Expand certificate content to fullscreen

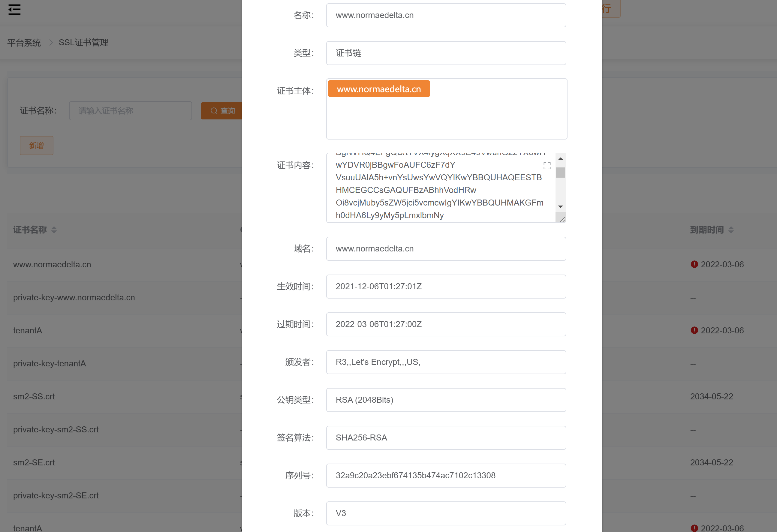point(547,166)
